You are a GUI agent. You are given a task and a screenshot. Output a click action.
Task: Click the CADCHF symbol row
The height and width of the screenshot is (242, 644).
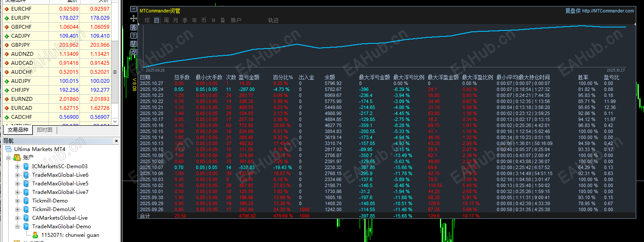(56, 117)
